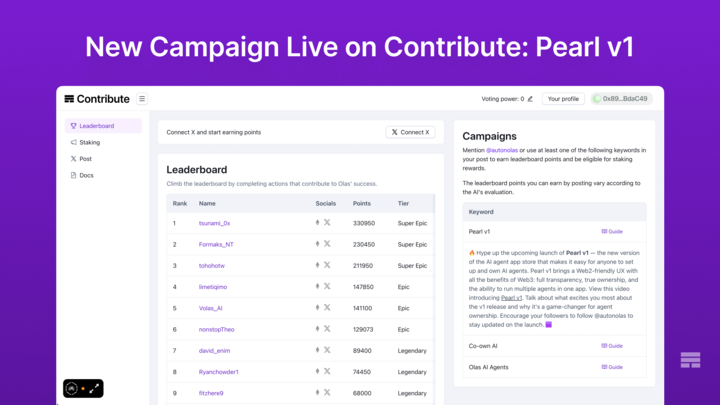Viewport: 720px width, 405px height.
Task: Open Guide for Pearl v1 keyword
Action: (x=612, y=231)
